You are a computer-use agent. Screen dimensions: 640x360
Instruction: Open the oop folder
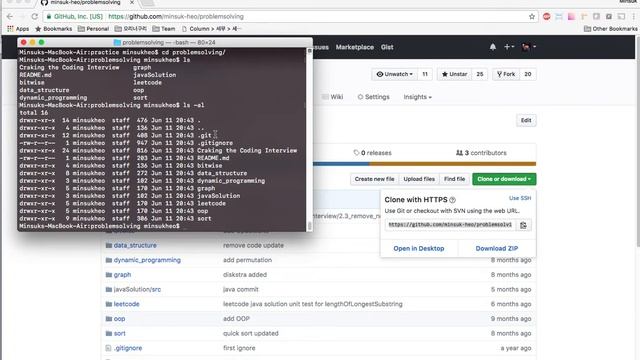(x=119, y=319)
